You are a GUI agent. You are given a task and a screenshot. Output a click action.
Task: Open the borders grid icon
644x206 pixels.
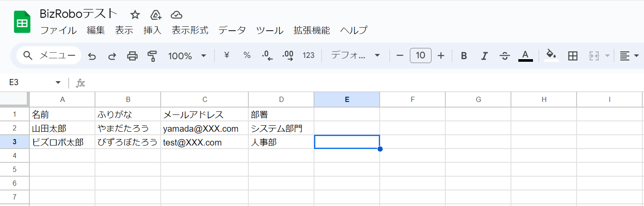(573, 56)
